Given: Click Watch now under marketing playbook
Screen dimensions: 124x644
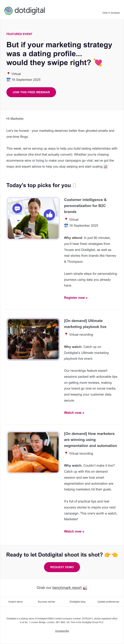Looking at the screenshot, I should click(74, 413).
